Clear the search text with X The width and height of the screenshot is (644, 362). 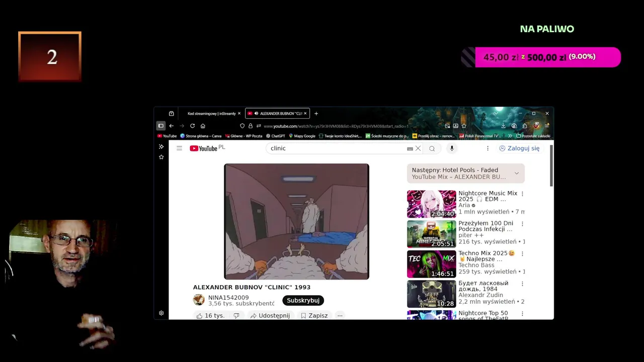point(418,148)
